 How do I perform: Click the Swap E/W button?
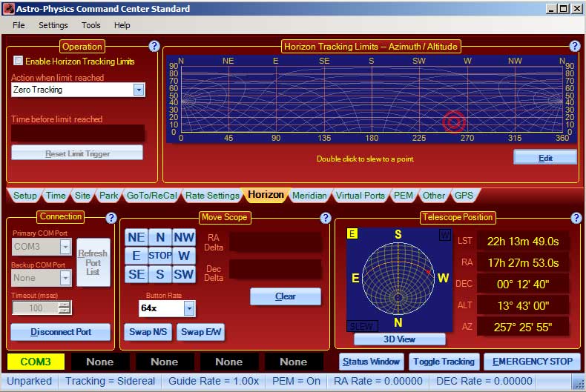pyautogui.click(x=201, y=332)
